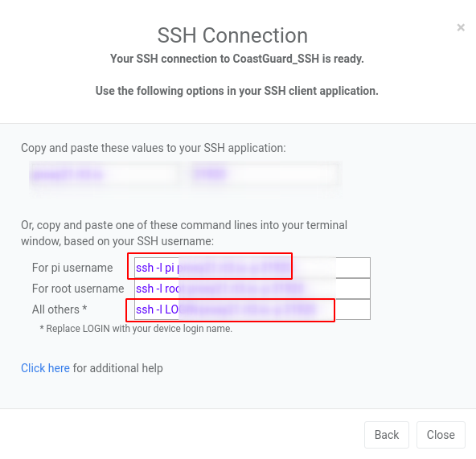The height and width of the screenshot is (459, 476).
Task: Click the Close button in the footer
Action: point(441,435)
